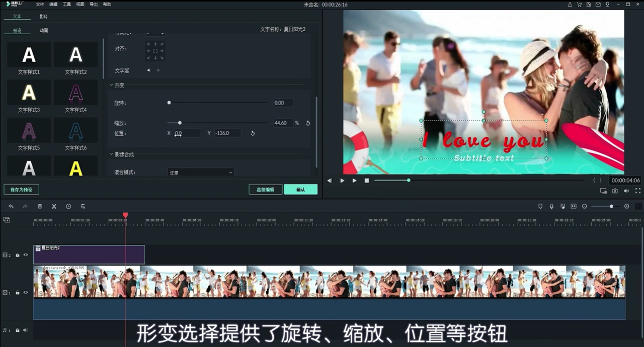This screenshot has width=644, height=347.
Task: Reset position with the circular arrow icon
Action: coord(253,133)
